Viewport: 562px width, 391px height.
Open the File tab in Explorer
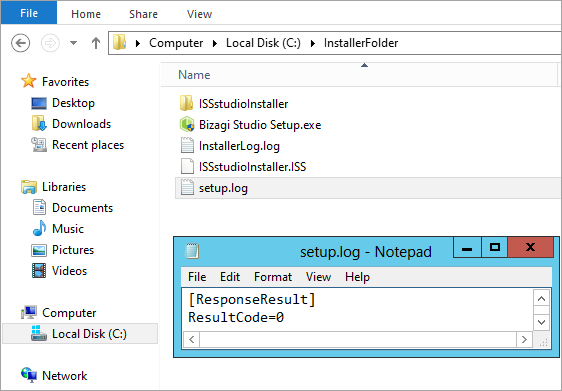tap(29, 13)
